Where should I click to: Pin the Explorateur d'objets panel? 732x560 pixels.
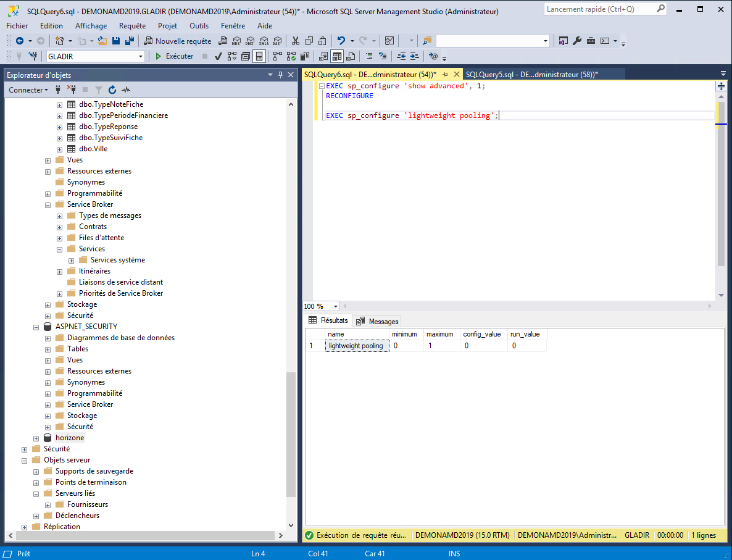(281, 75)
